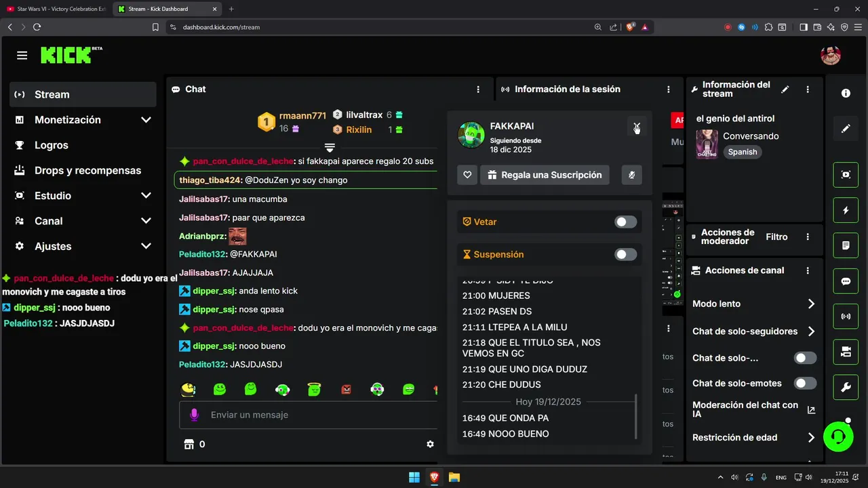Viewport: 868px width, 488px height.
Task: Click the microphone icon in message box
Action: coord(195,415)
